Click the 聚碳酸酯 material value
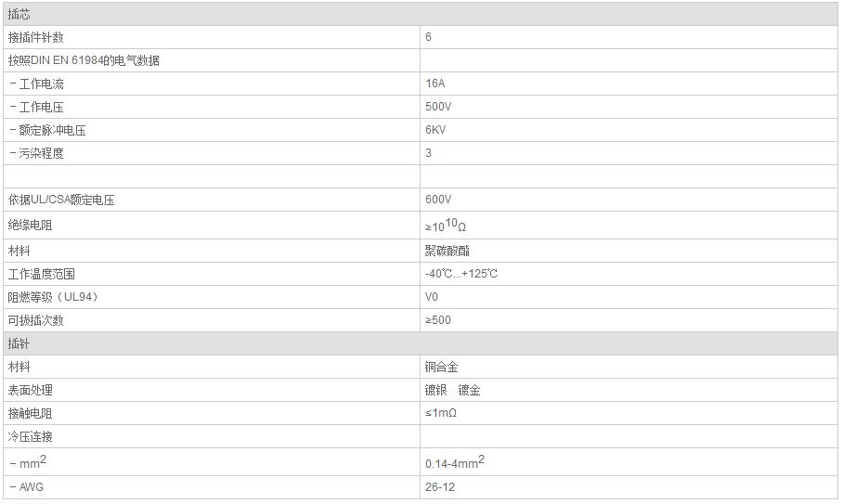 click(x=447, y=251)
